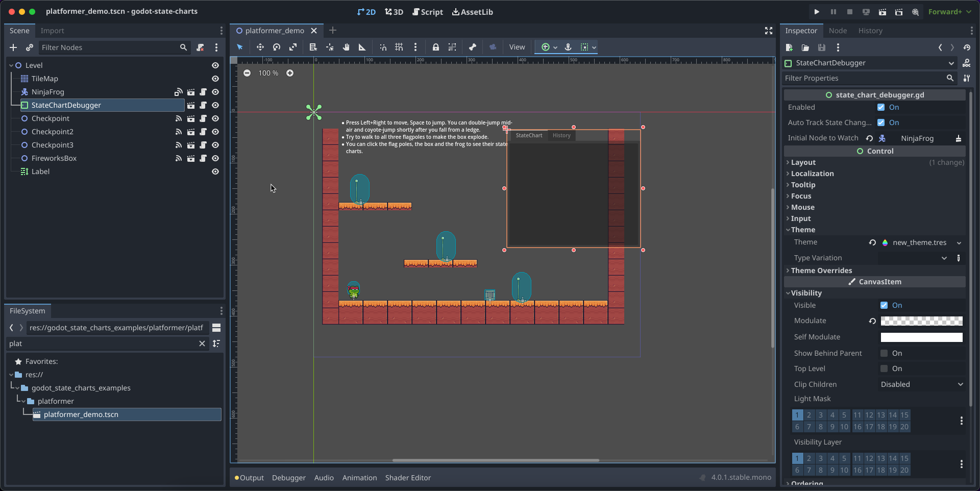Toggle the Visible checkbox

point(884,305)
